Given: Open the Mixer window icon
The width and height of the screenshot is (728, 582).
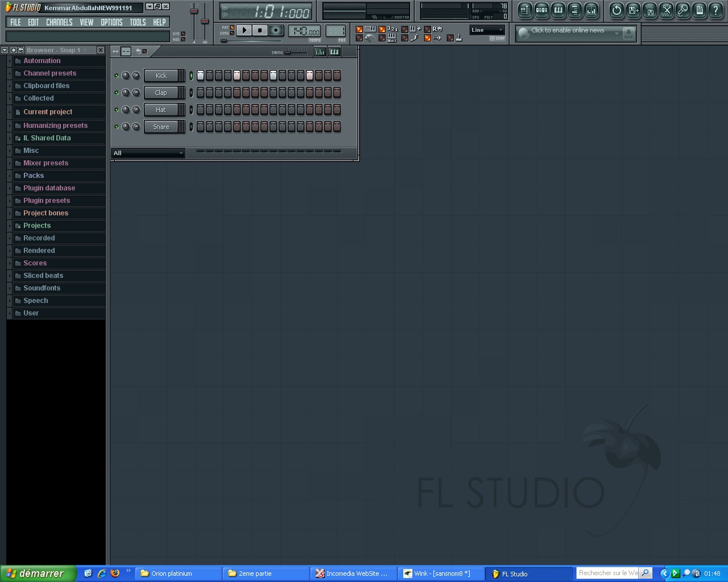Looking at the screenshot, I should click(591, 10).
